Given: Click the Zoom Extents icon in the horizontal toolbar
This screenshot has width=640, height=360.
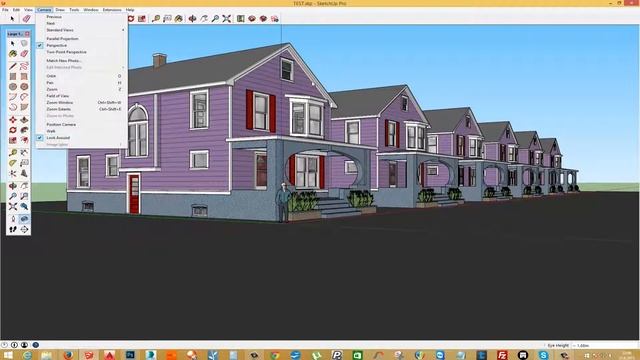Looking at the screenshot, I should pos(227,19).
